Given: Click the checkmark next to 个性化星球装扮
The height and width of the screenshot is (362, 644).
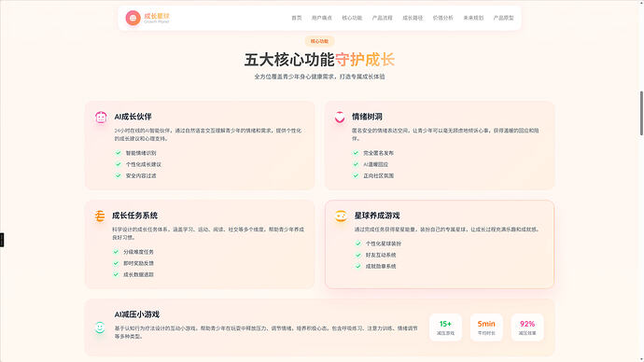Looking at the screenshot, I should click(x=358, y=244).
